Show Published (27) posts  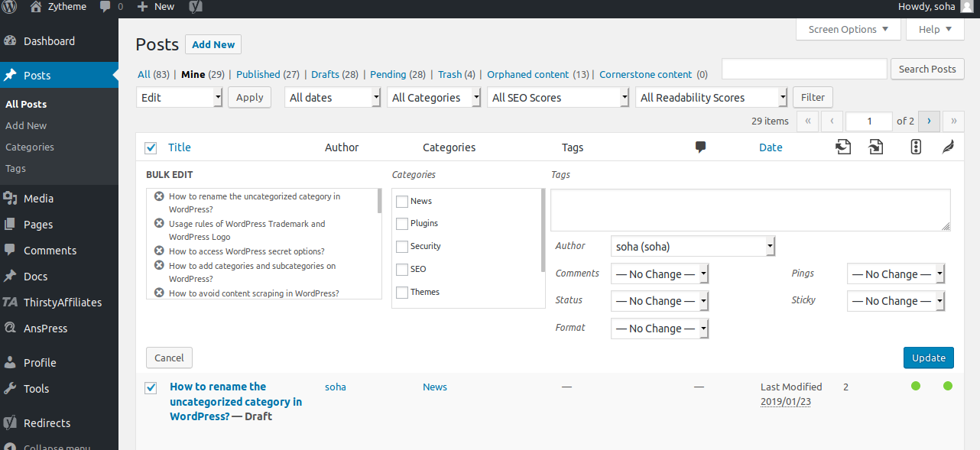point(268,74)
